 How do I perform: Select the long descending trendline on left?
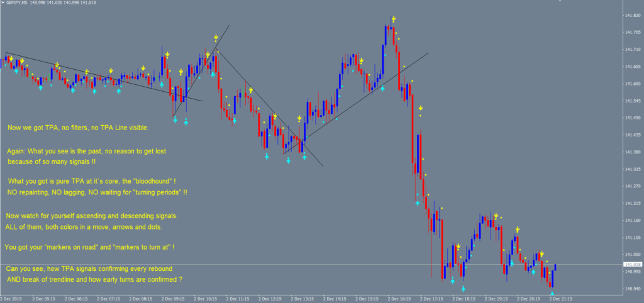pos(94,74)
